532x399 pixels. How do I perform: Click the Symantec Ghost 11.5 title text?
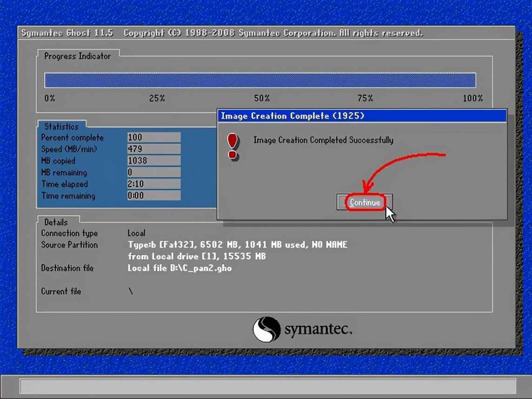pos(67,33)
